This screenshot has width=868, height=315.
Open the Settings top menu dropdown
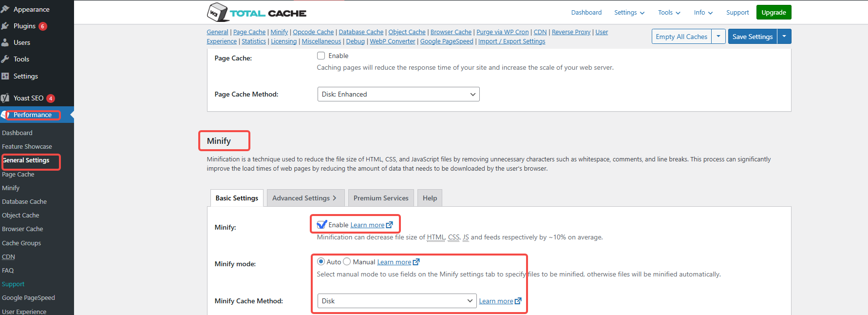(629, 13)
